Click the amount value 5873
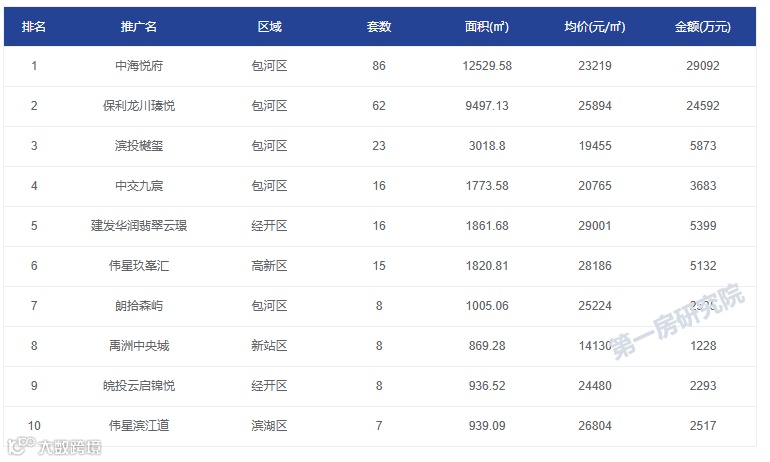 (x=703, y=146)
